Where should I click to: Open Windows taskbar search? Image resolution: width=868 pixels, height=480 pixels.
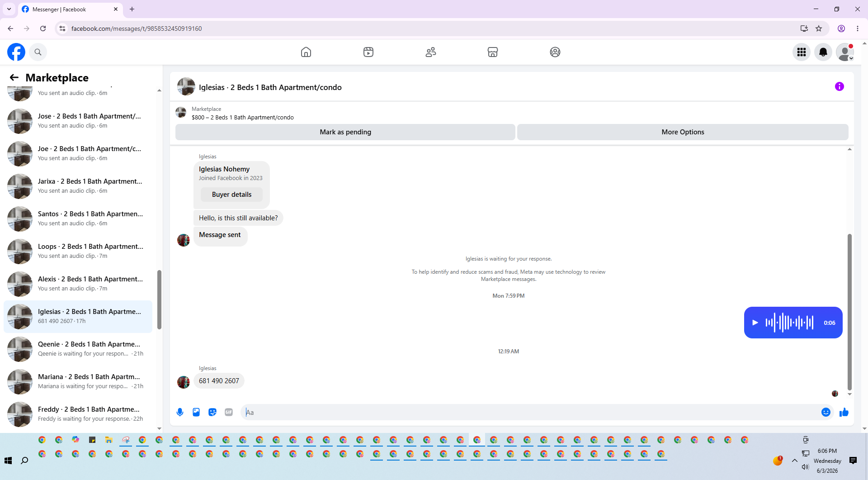(x=24, y=461)
